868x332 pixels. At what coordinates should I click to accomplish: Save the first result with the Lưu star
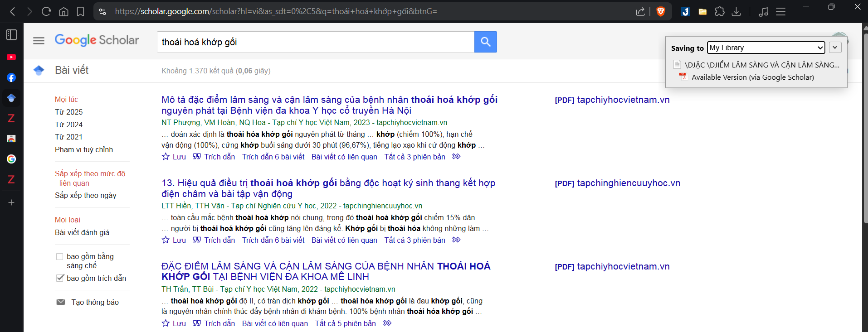[174, 157]
